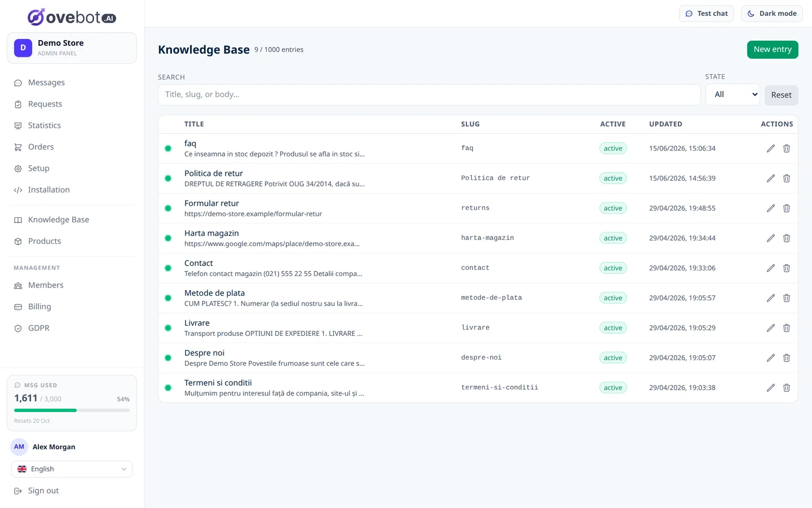This screenshot has width=812, height=508.
Task: Edit the Despre noi entry
Action: tap(771, 358)
